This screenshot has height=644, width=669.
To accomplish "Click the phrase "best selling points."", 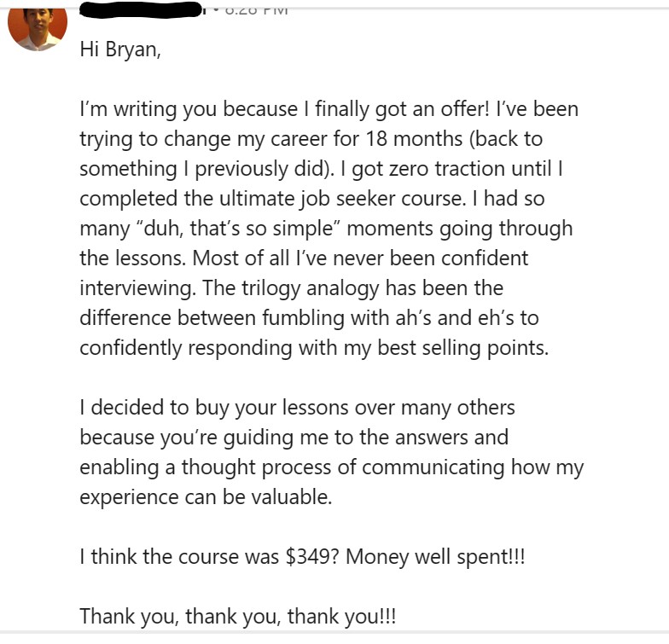I will [x=462, y=348].
